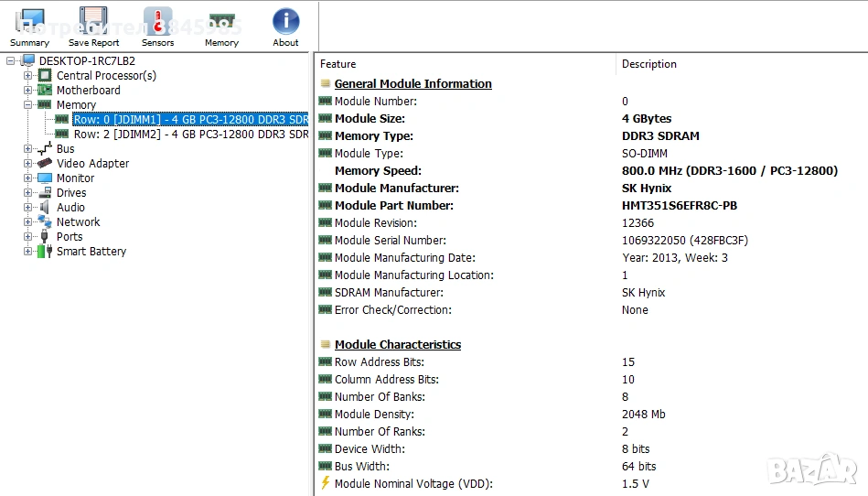The height and width of the screenshot is (496, 868).
Task: Expand the Central Processor(s) node
Action: click(x=27, y=76)
